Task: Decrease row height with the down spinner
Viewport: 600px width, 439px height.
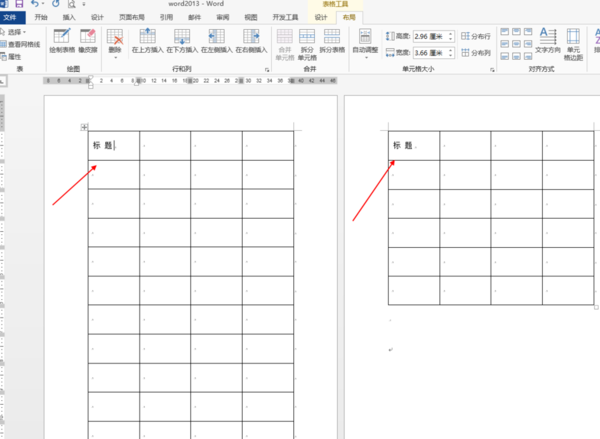Action: (451, 39)
